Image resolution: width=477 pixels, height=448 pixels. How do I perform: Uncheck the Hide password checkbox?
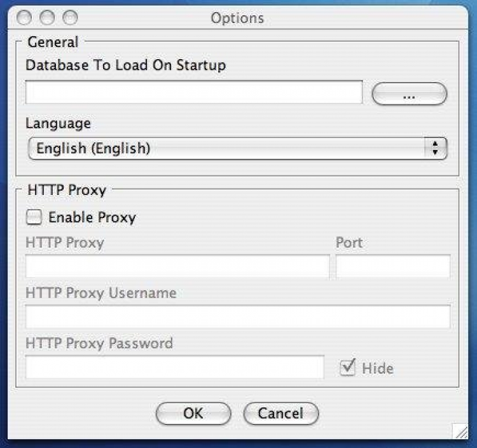(x=347, y=367)
